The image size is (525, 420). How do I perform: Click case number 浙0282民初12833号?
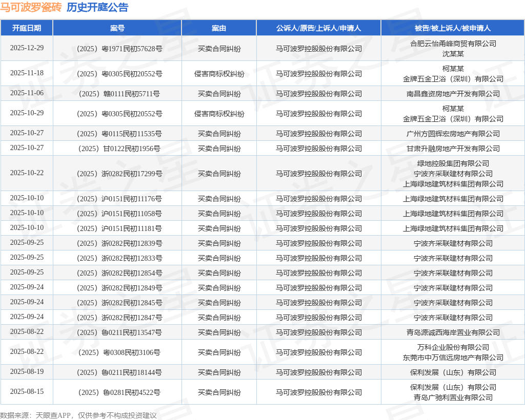132,258
